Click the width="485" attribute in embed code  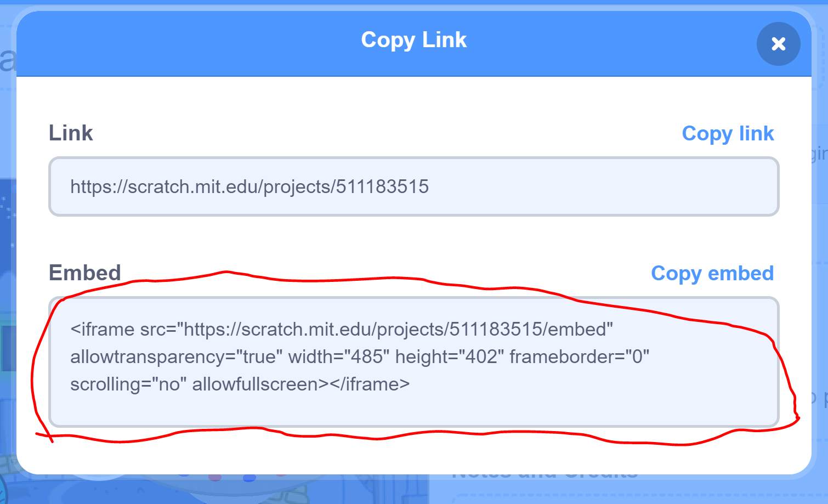pyautogui.click(x=339, y=357)
